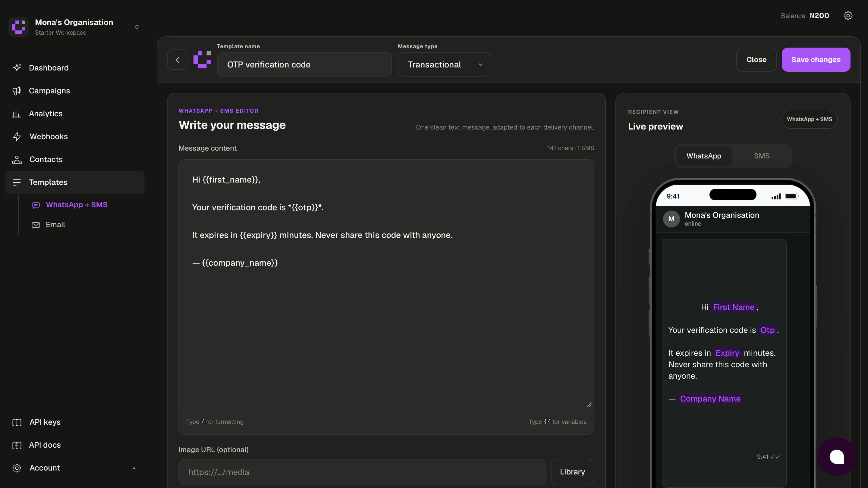The image size is (868, 488).
Task: Click the Dashboard sparkle icon
Action: coord(17,68)
